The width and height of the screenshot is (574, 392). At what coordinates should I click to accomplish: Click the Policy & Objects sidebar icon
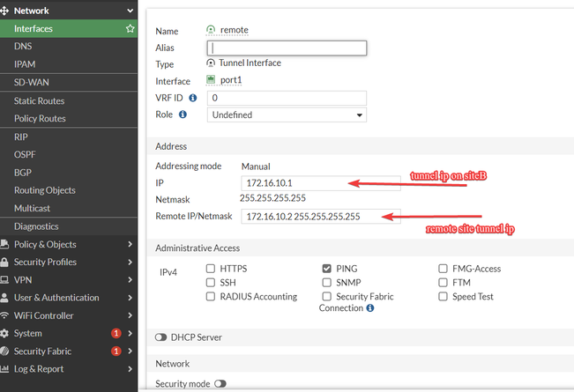pos(4,244)
